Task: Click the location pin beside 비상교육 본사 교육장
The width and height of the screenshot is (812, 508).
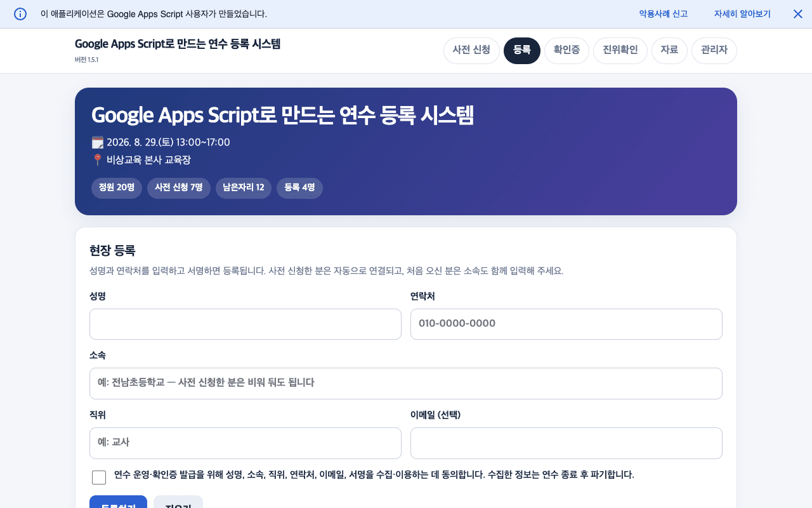Action: (x=98, y=160)
